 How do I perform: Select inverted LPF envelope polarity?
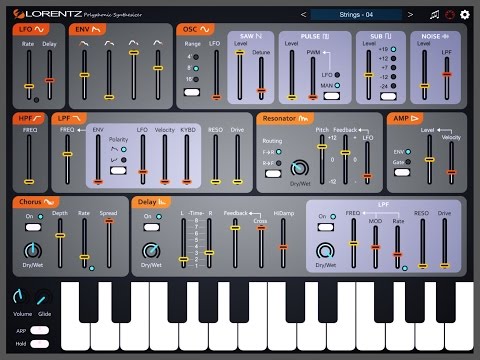coord(124,160)
